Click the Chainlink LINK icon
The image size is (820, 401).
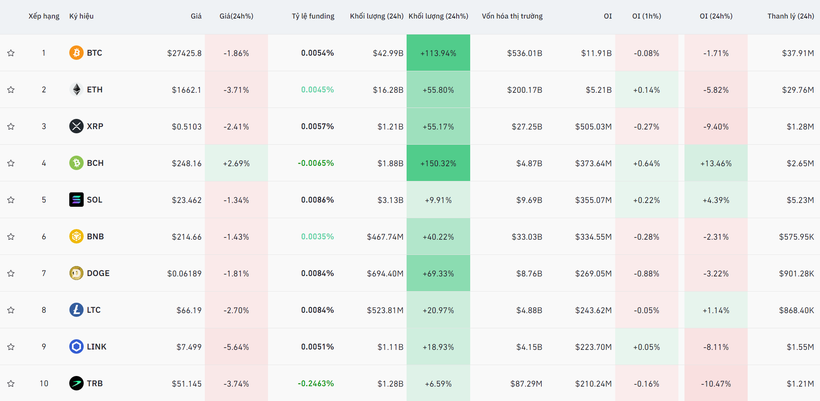76,347
